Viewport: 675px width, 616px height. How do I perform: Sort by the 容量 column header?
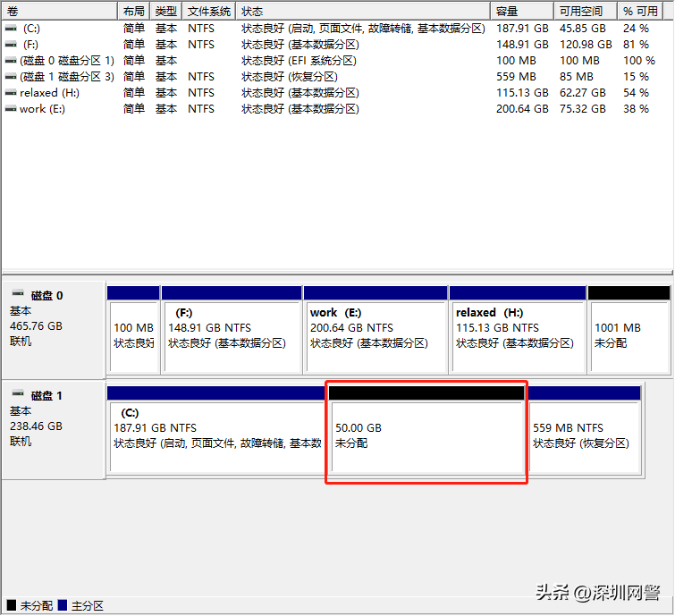pyautogui.click(x=522, y=11)
